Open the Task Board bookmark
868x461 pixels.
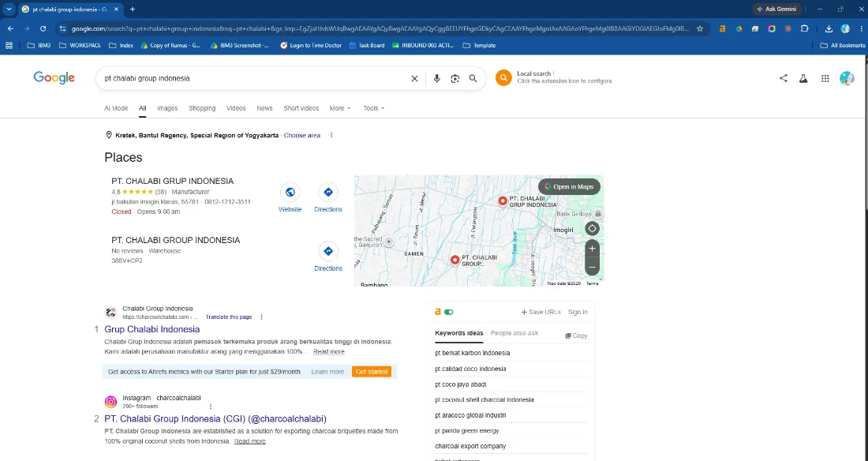pos(366,46)
